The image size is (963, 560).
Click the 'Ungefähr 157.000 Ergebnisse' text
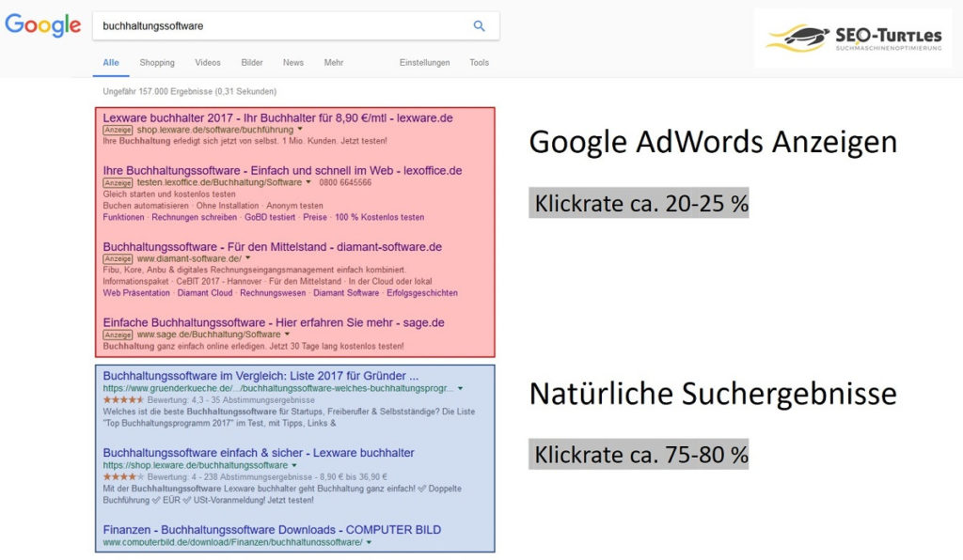(190, 91)
